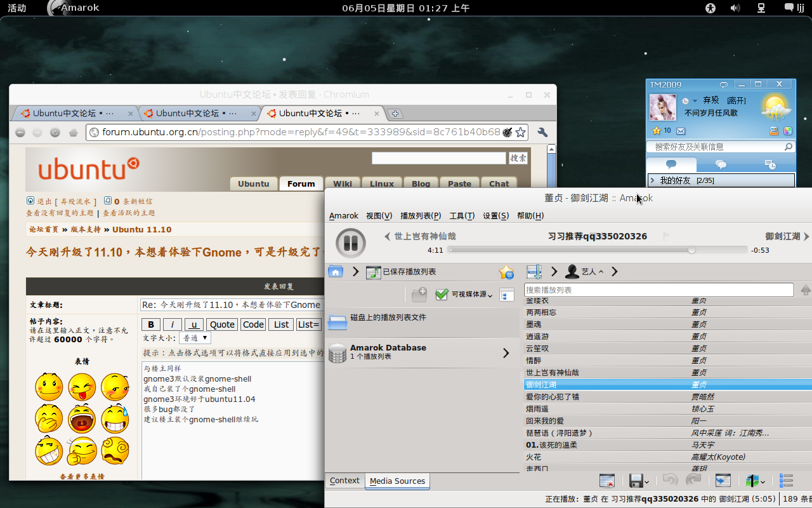The image size is (812, 508).
Task: Click the Code formatting button
Action: pos(253,324)
